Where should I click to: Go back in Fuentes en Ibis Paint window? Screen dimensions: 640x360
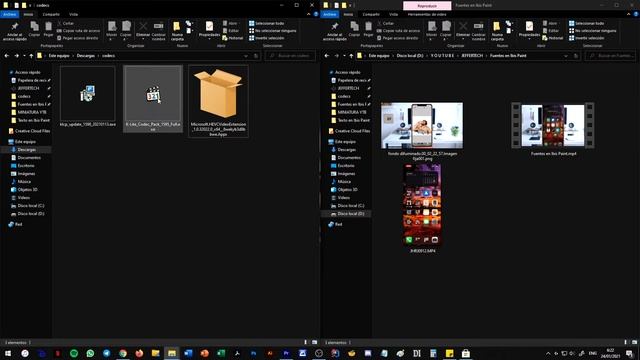(x=327, y=56)
